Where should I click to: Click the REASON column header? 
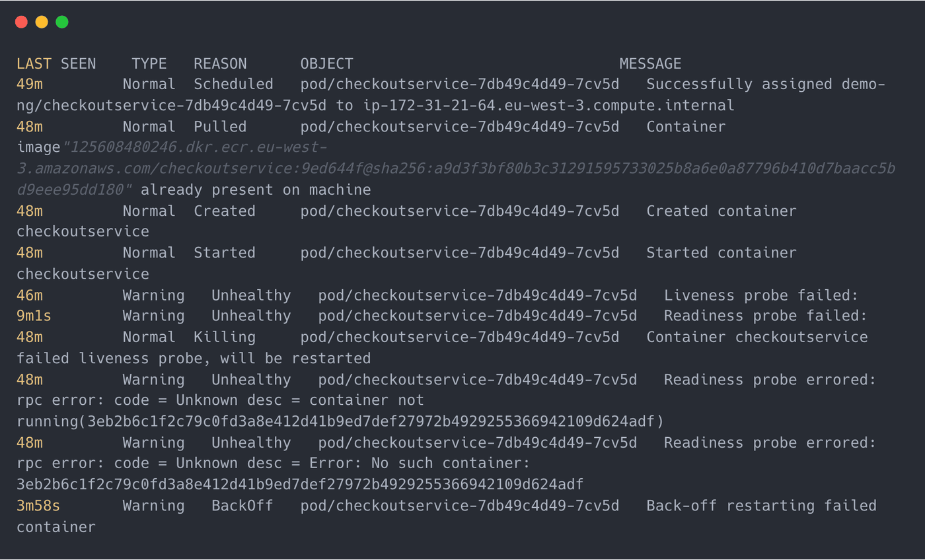(220, 64)
